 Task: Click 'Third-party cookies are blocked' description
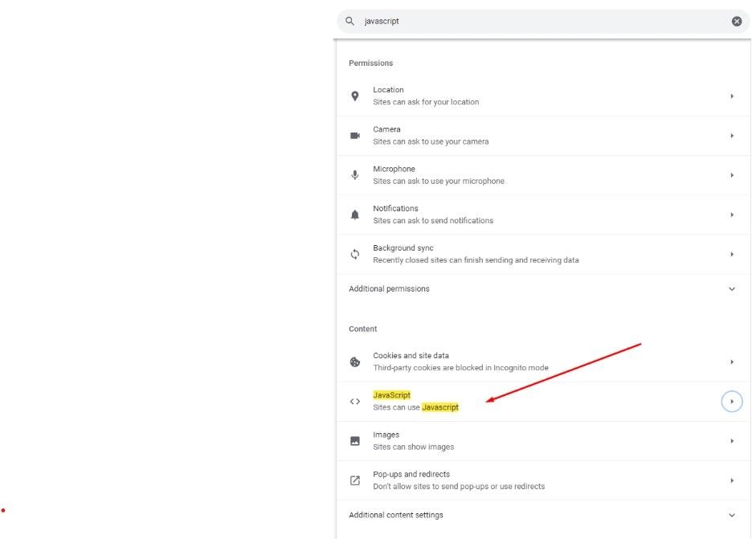(x=460, y=367)
